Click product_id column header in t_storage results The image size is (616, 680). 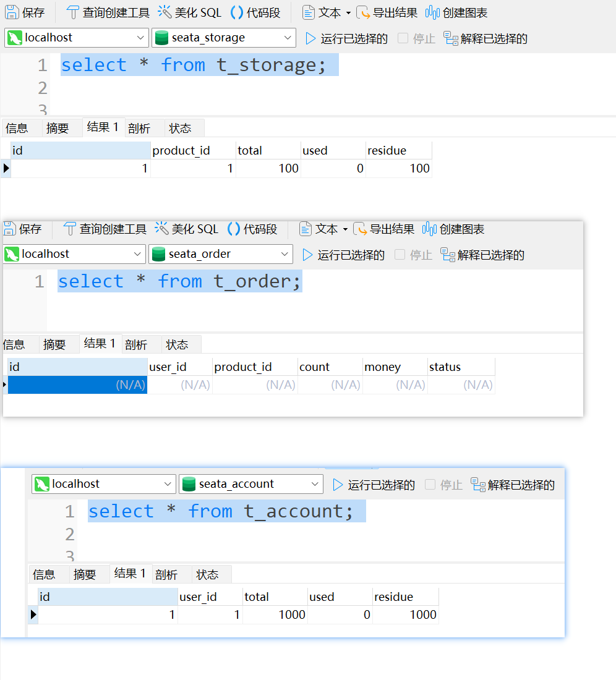click(194, 150)
